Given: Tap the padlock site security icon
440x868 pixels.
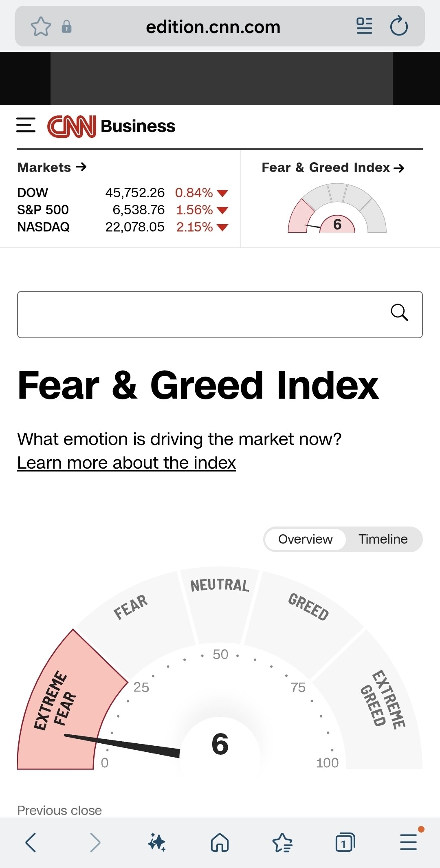Looking at the screenshot, I should tap(66, 27).
